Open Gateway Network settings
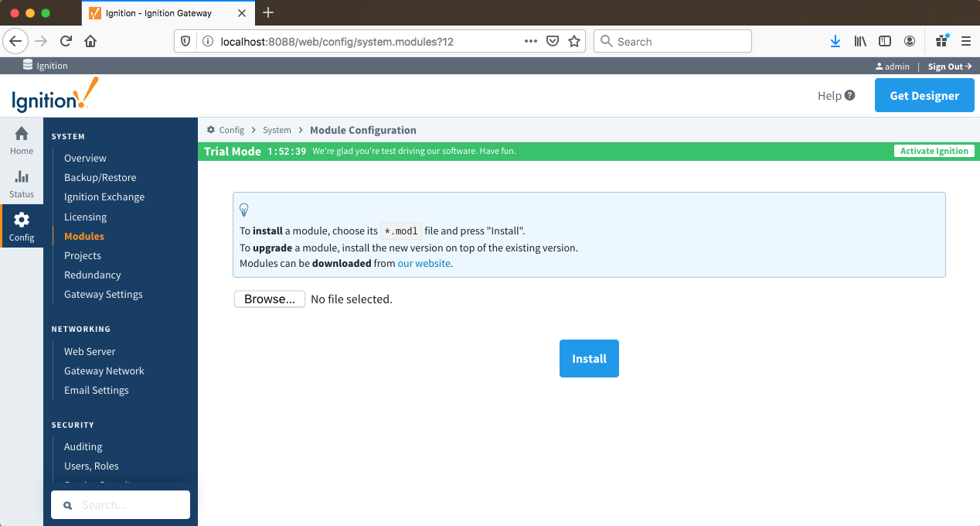Viewport: 980px width, 526px height. tap(104, 371)
